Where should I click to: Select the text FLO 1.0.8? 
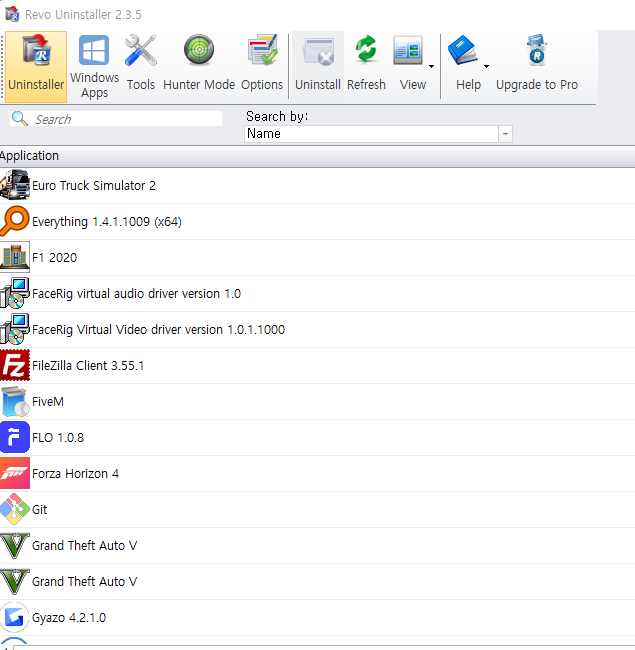pos(58,438)
